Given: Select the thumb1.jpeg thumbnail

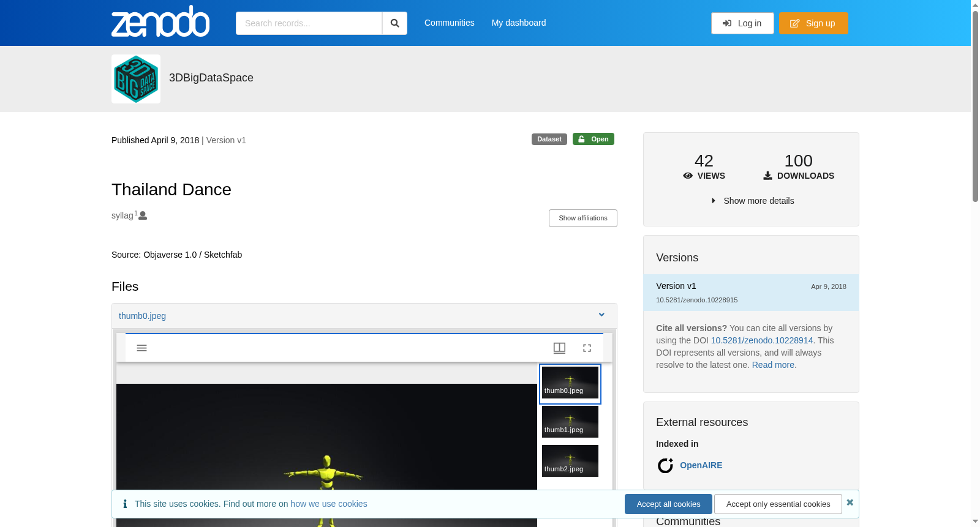Looking at the screenshot, I should [x=570, y=422].
